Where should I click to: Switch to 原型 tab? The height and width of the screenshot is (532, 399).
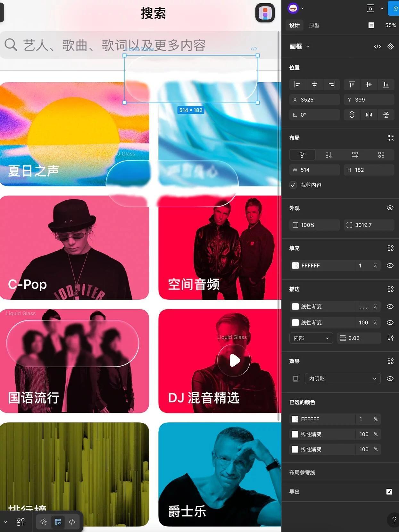pyautogui.click(x=314, y=25)
